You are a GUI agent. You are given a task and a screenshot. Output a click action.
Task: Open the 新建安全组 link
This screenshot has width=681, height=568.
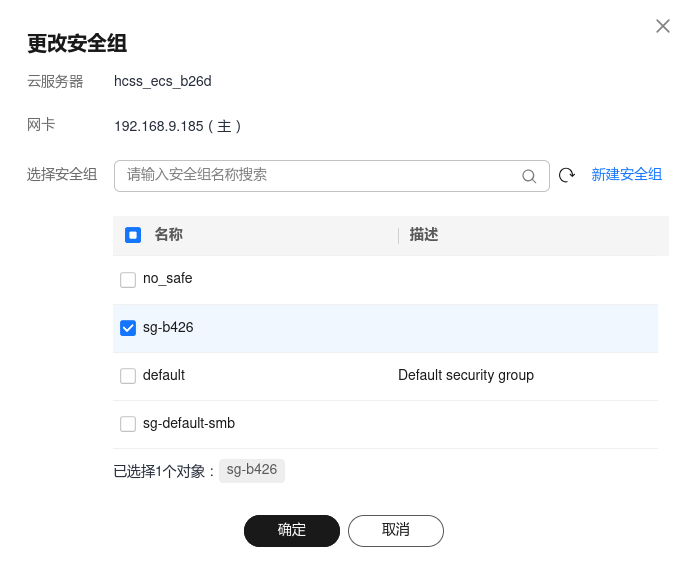(626, 174)
